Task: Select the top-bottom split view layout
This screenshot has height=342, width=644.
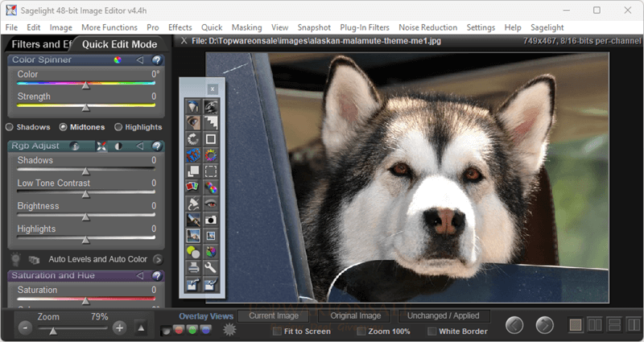Action: [614, 325]
